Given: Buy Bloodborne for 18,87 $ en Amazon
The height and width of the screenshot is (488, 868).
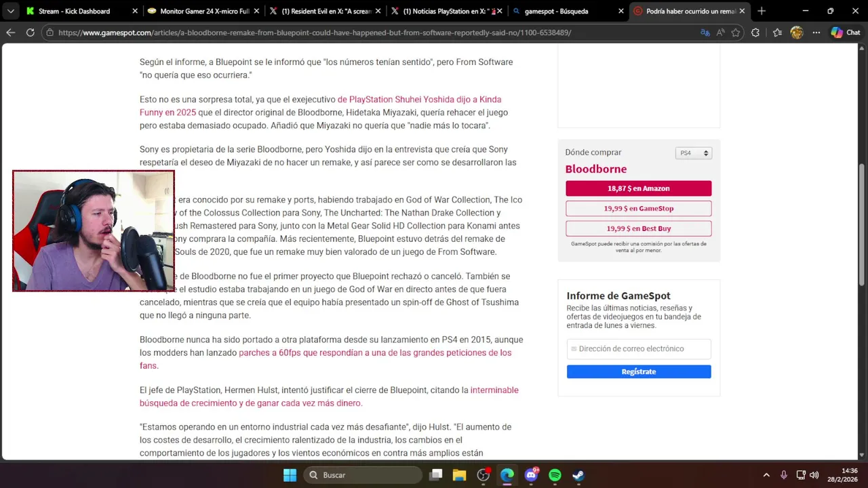Looking at the screenshot, I should tap(639, 188).
